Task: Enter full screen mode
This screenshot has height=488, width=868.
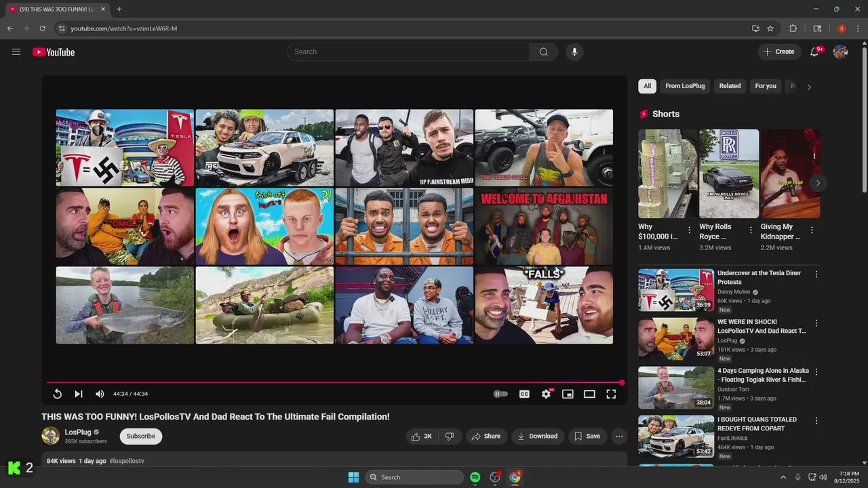Action: pos(611,394)
